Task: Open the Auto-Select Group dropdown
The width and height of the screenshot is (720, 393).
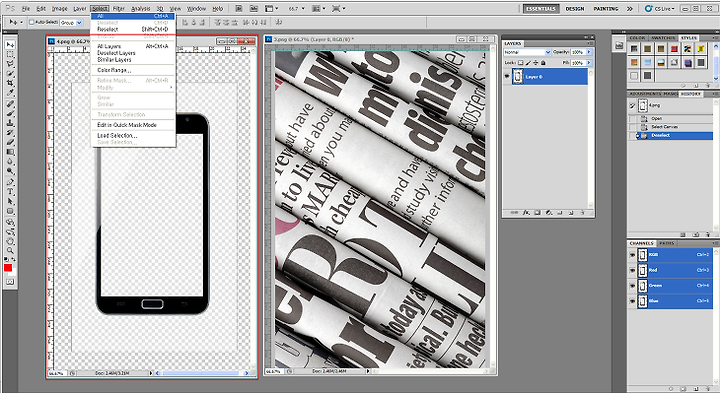Action: 72,22
